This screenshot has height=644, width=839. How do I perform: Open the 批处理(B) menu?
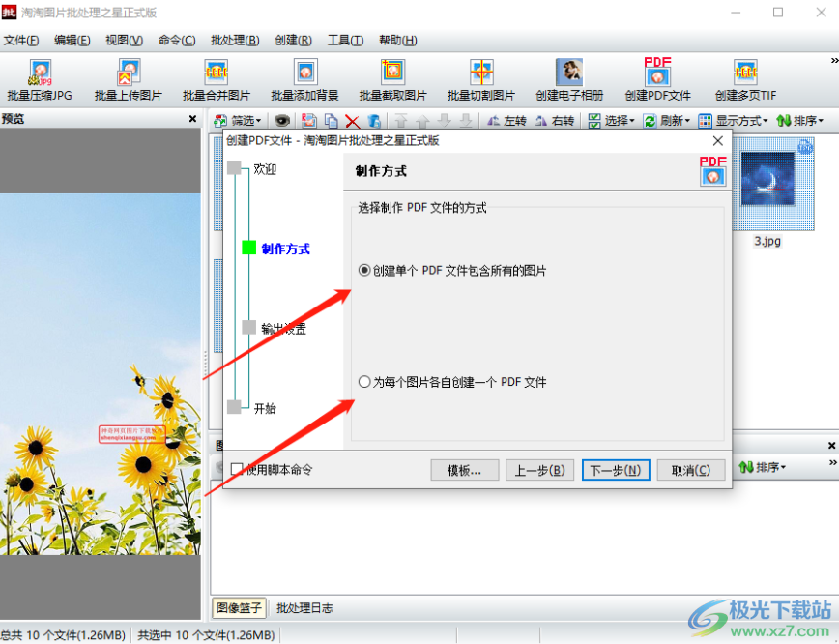click(238, 41)
